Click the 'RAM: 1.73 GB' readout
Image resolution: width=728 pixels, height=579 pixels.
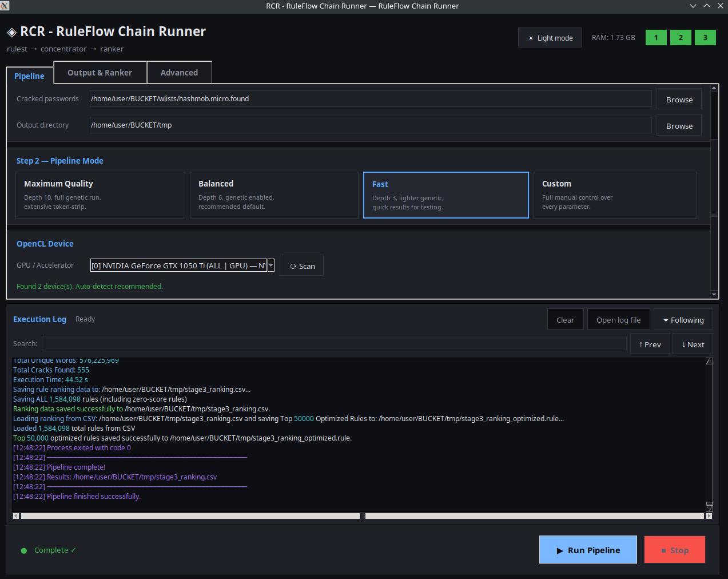tap(613, 37)
